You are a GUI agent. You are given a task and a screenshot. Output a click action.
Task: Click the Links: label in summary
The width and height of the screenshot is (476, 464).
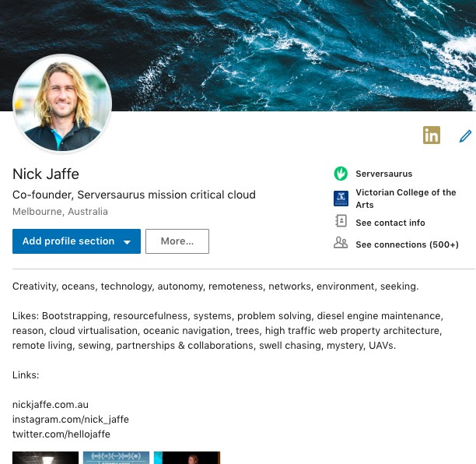point(26,375)
